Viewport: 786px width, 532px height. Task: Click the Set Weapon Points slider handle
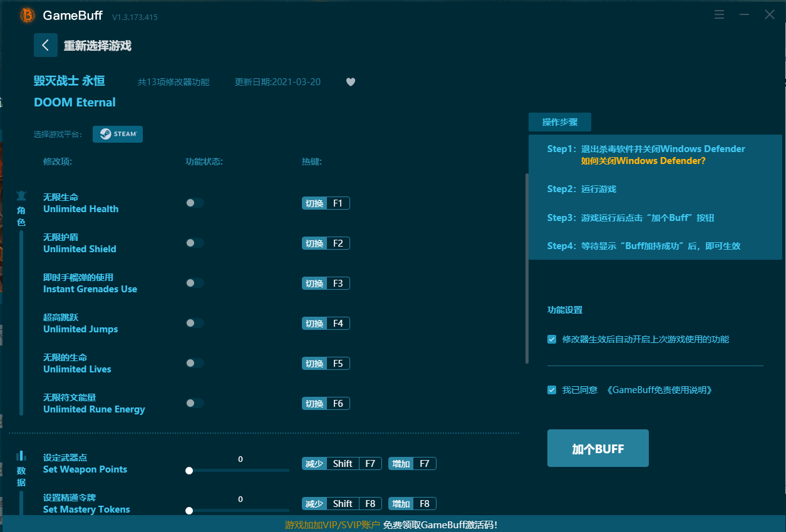pyautogui.click(x=189, y=471)
